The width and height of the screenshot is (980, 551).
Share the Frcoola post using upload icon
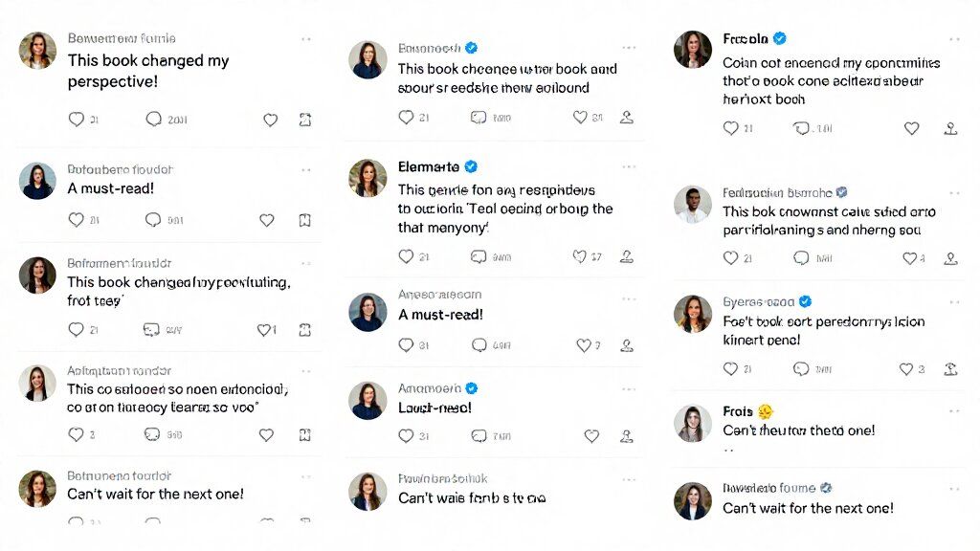point(950,128)
